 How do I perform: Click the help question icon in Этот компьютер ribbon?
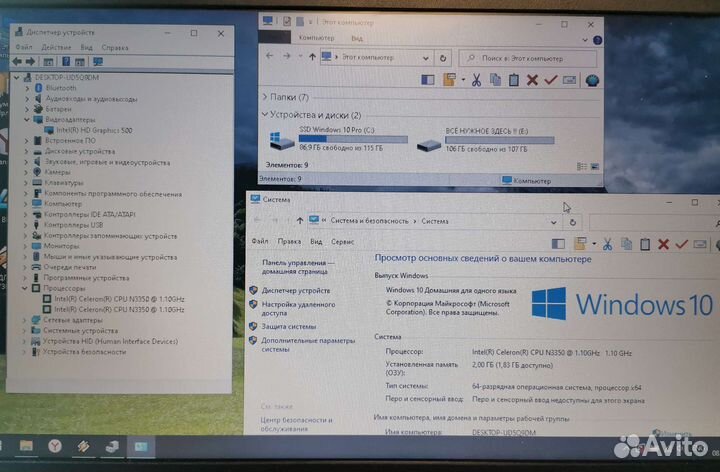(x=597, y=40)
